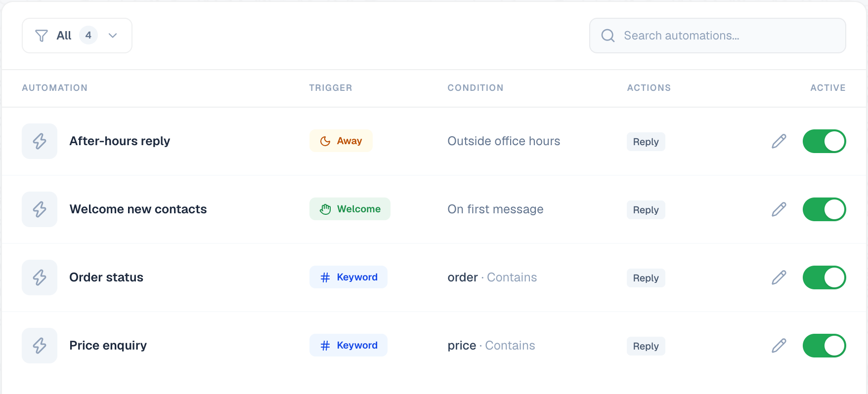Screen dimensions: 868x394
Task: Click the lightning icon for Price enquiry
Action: [40, 346]
